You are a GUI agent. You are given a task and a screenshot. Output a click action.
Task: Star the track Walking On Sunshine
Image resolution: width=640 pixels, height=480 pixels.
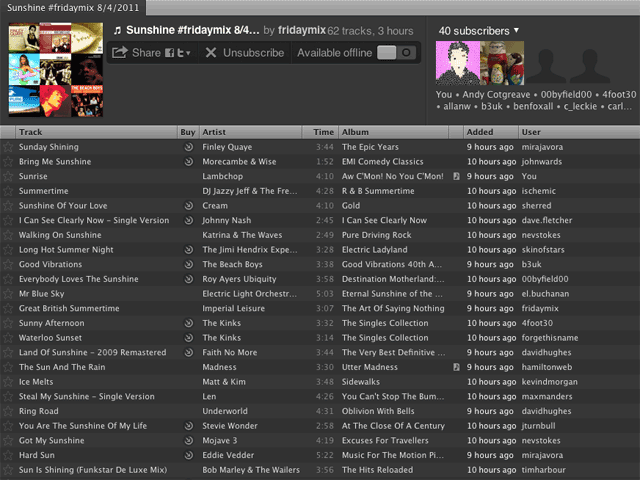9,235
